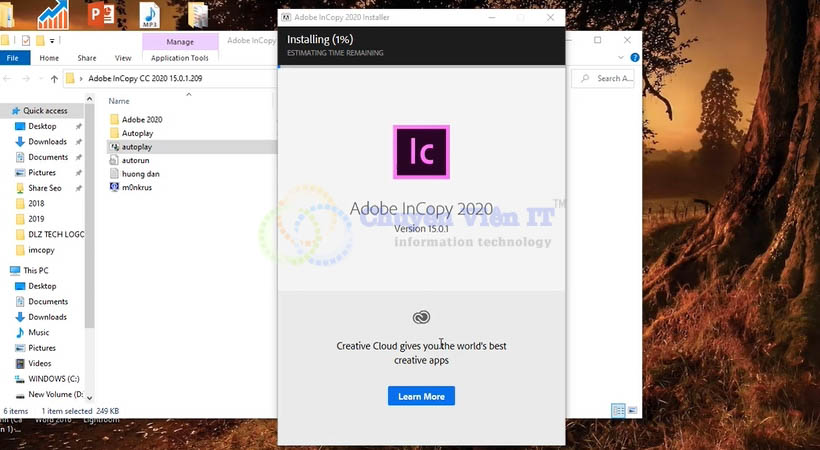Switch to the View ribbon tab
The image size is (820, 450).
click(123, 58)
